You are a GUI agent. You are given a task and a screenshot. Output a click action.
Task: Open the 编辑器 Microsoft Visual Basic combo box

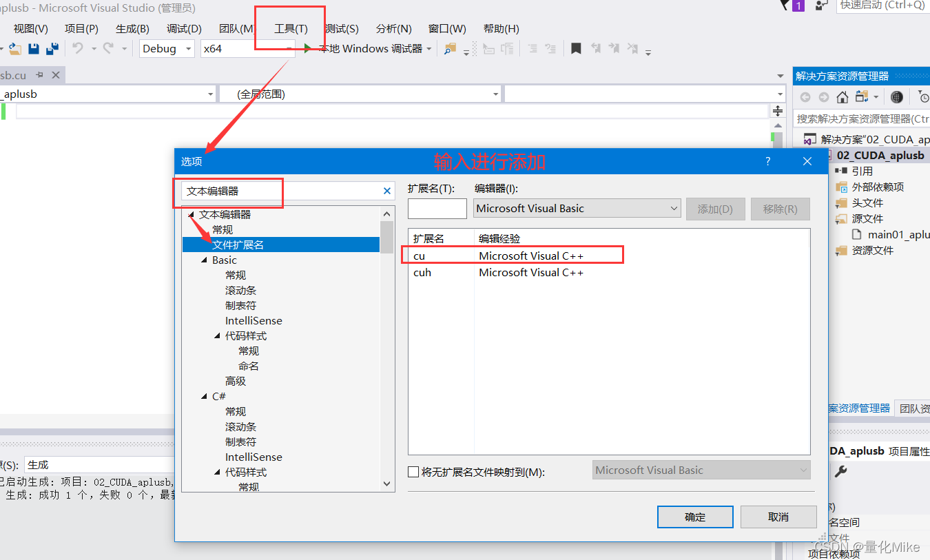(x=577, y=208)
